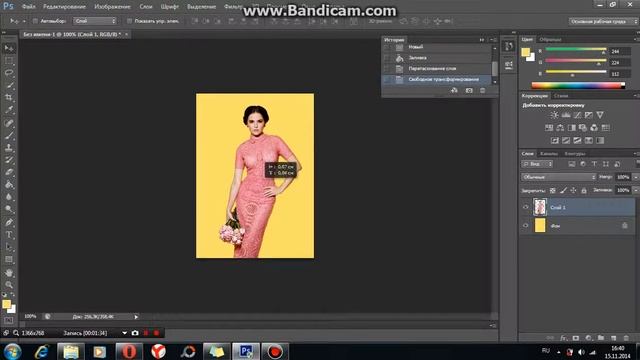Toggle lock all for layer
Image resolution: width=640 pixels, height=360 pixels.
584,190
